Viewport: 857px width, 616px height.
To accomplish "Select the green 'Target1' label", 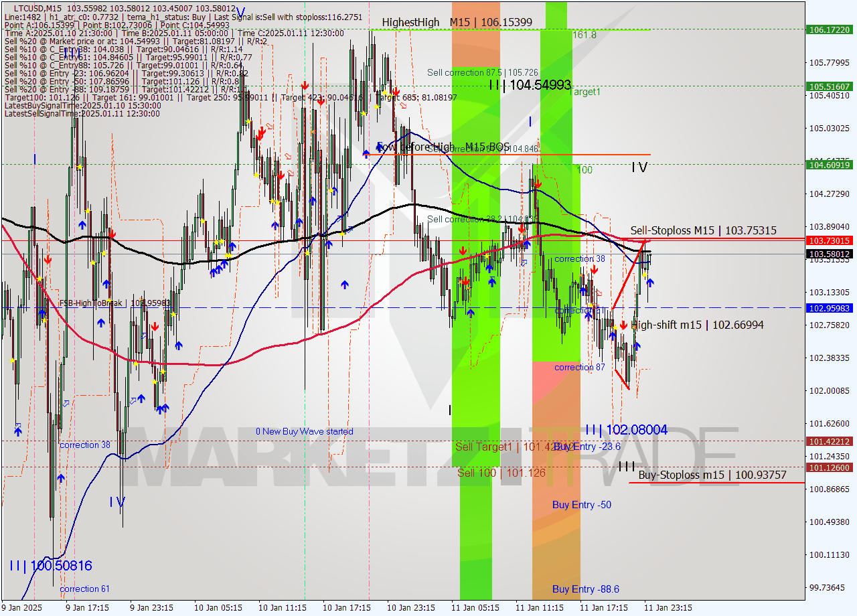I will (585, 92).
